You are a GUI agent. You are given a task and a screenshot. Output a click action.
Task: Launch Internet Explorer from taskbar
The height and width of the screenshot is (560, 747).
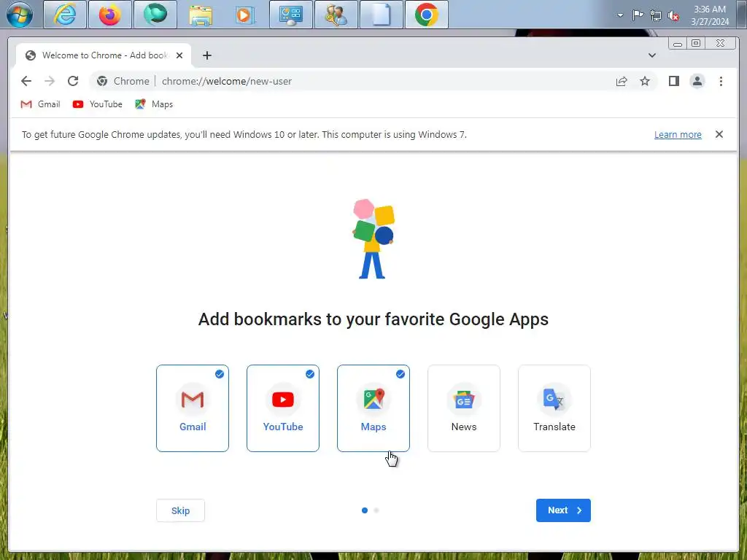tap(65, 15)
